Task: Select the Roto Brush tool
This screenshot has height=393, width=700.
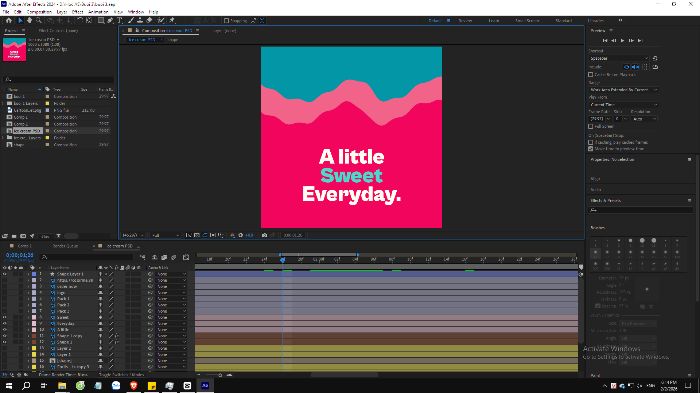Action: [x=161, y=21]
